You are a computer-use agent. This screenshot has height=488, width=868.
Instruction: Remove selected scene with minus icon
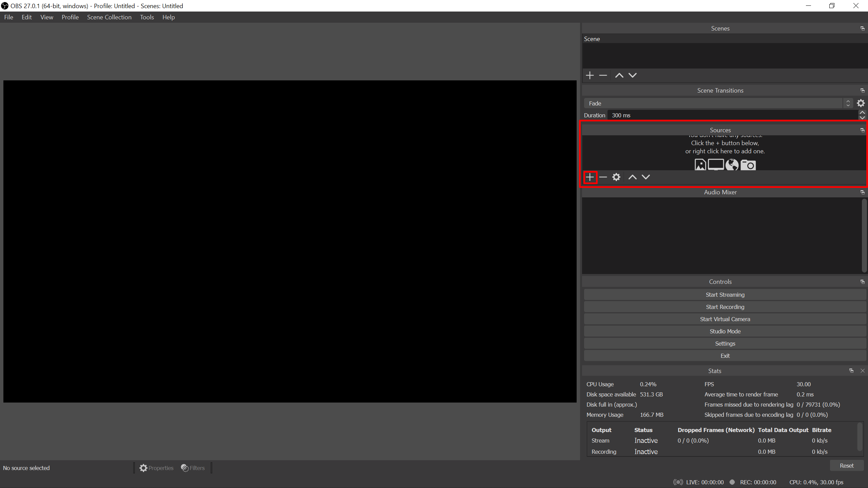(603, 75)
